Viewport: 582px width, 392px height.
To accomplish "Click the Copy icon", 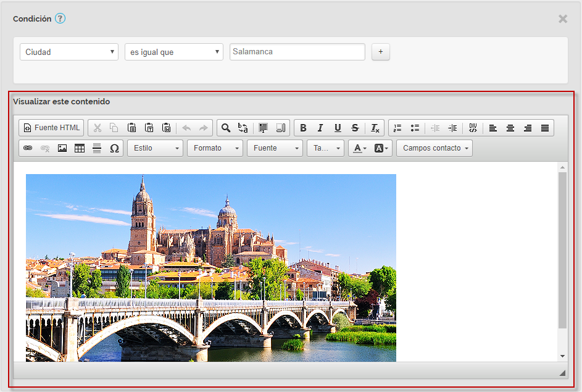I will tap(114, 128).
